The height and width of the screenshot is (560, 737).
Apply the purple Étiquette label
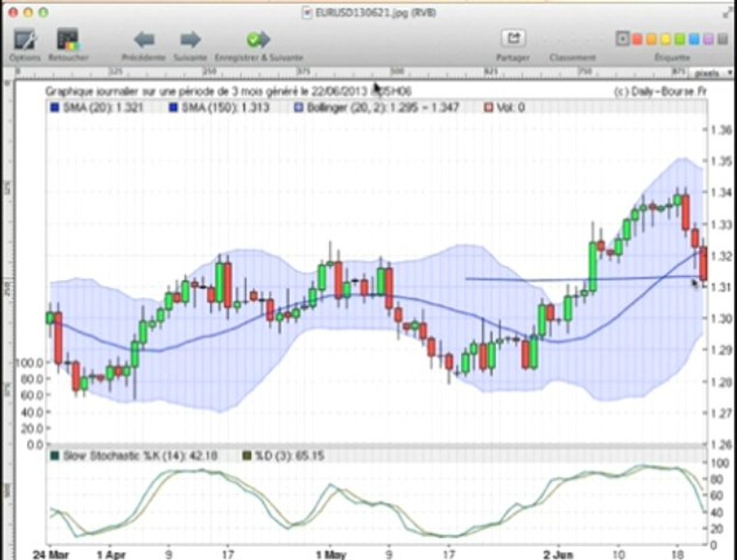tap(708, 40)
